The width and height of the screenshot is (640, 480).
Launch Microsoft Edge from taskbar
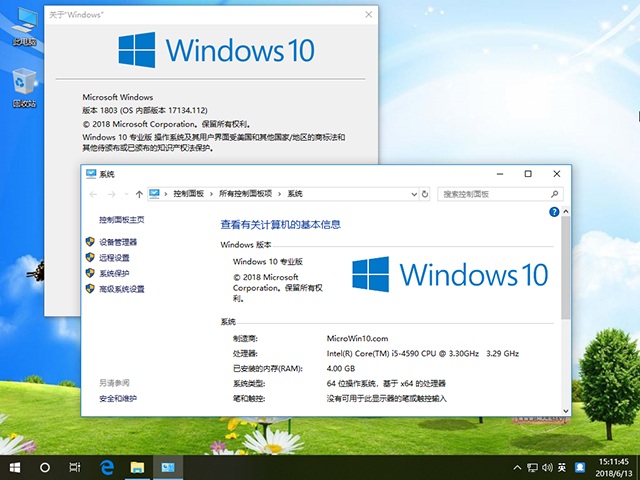107,467
